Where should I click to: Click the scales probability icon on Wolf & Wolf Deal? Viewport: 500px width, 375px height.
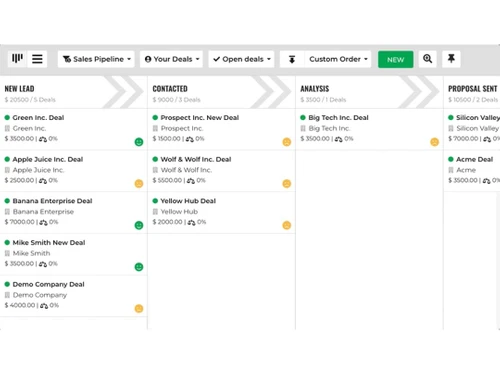191,181
